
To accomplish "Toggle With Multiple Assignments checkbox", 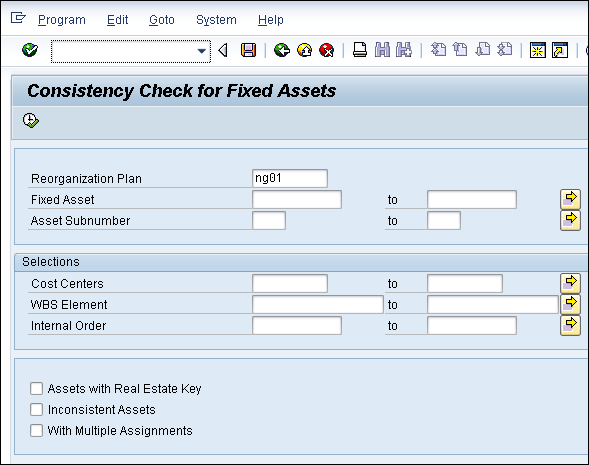I will (x=36, y=430).
